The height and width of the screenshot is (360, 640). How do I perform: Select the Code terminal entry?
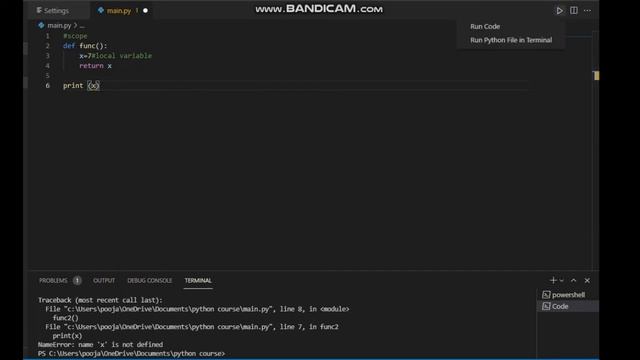[x=568, y=306]
